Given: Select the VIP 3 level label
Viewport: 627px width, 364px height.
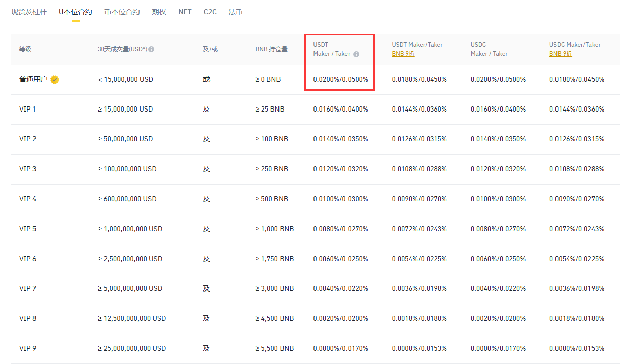Looking at the screenshot, I should click(x=28, y=169).
